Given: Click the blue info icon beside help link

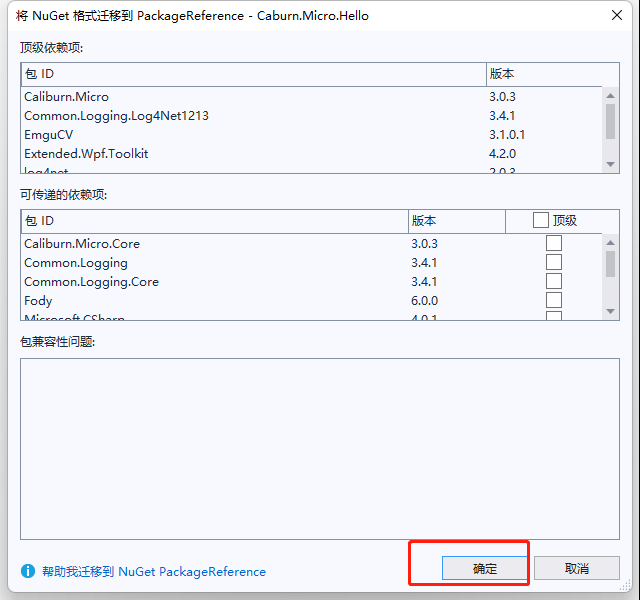Looking at the screenshot, I should [28, 571].
